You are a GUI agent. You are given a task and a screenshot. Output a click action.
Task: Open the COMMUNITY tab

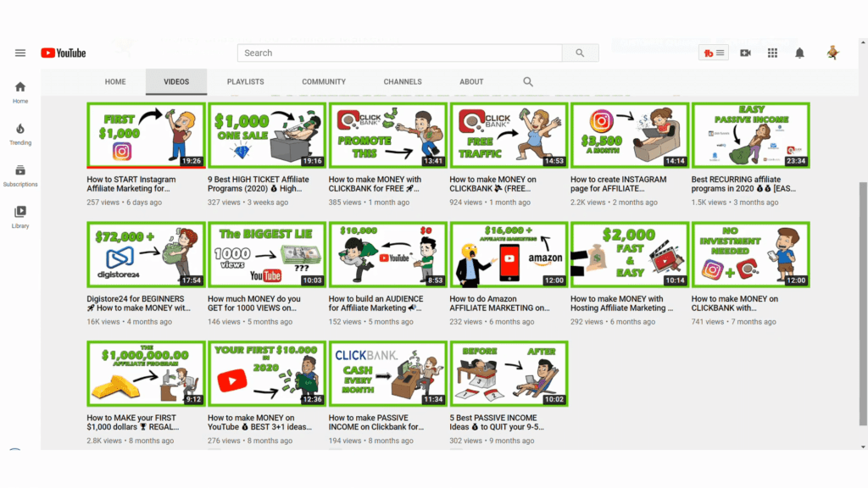324,82
